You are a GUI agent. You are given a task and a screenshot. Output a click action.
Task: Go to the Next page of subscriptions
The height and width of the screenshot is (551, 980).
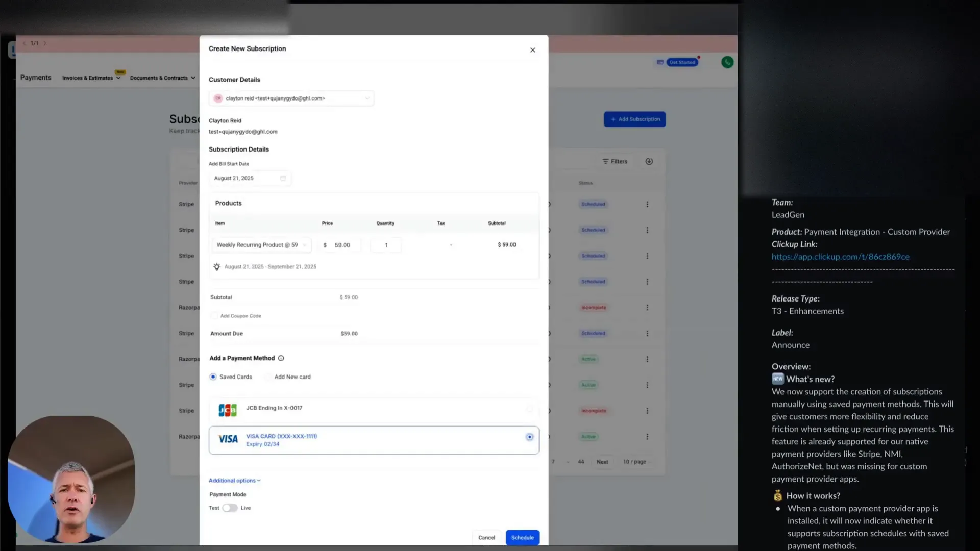602,462
